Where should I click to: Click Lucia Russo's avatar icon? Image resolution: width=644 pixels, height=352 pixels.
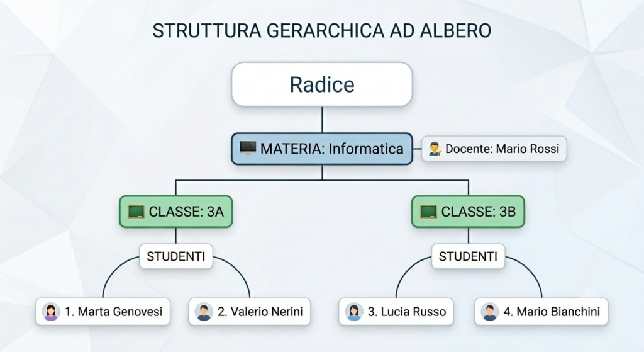tap(354, 312)
